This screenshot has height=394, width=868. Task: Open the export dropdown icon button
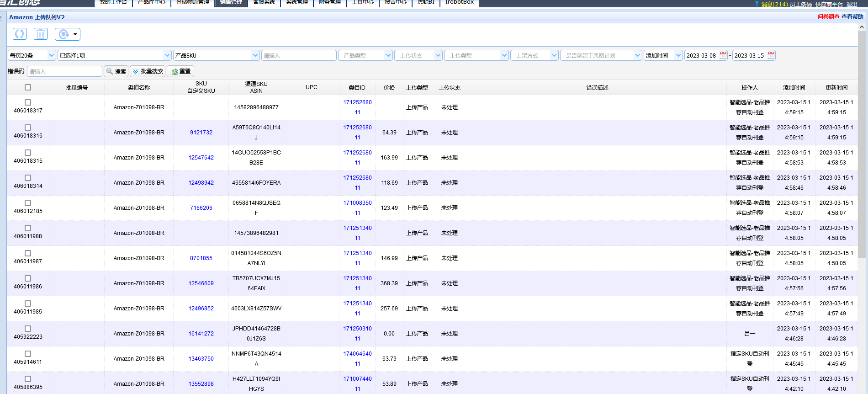pyautogui.click(x=68, y=34)
